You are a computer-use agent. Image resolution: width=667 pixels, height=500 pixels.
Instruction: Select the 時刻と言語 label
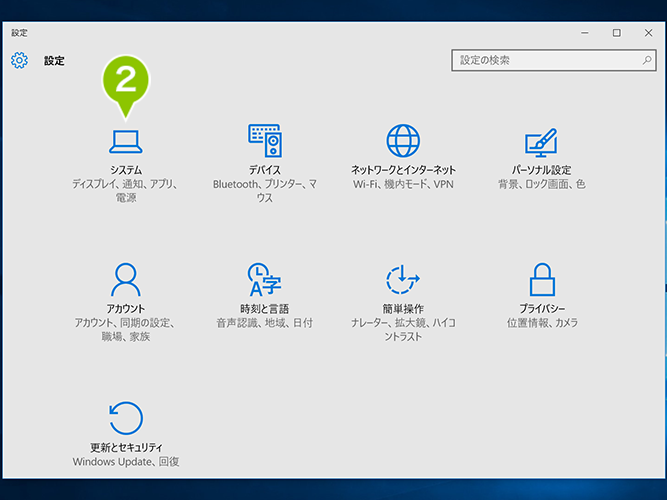tap(264, 309)
